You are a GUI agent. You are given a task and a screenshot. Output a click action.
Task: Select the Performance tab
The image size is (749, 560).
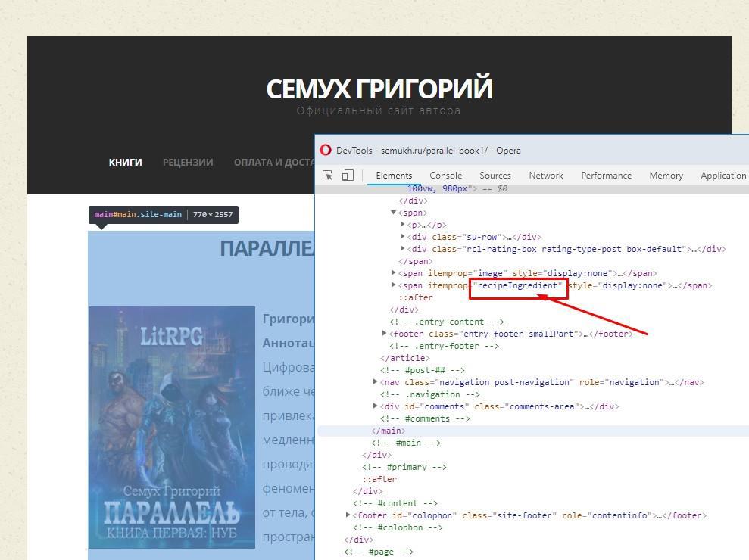click(606, 175)
